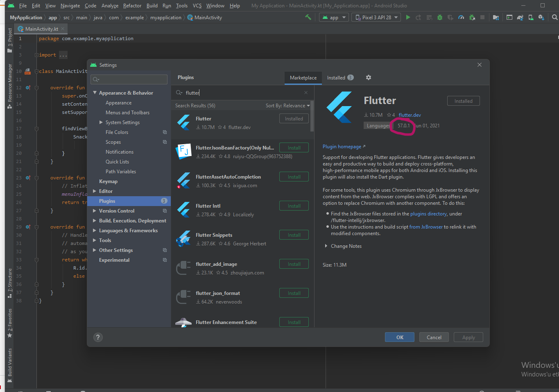Open the flutter.dev vendor link
The width and height of the screenshot is (559, 392).
410,115
